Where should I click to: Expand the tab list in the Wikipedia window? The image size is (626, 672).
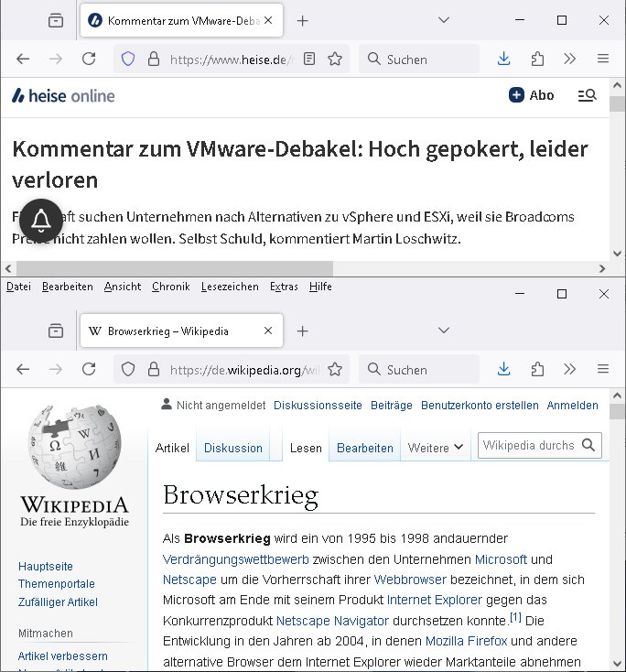point(444,331)
